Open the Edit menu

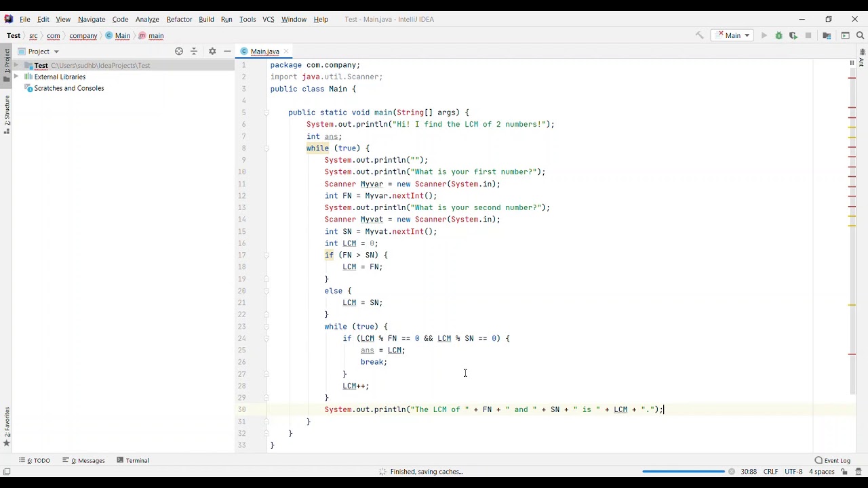[43, 19]
